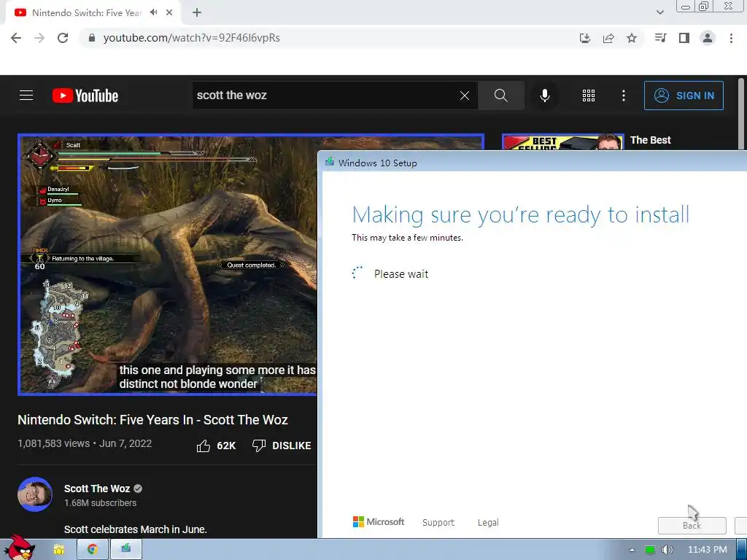Click the Legal link in Windows Setup
The height and width of the screenshot is (560, 747).
[x=488, y=522]
